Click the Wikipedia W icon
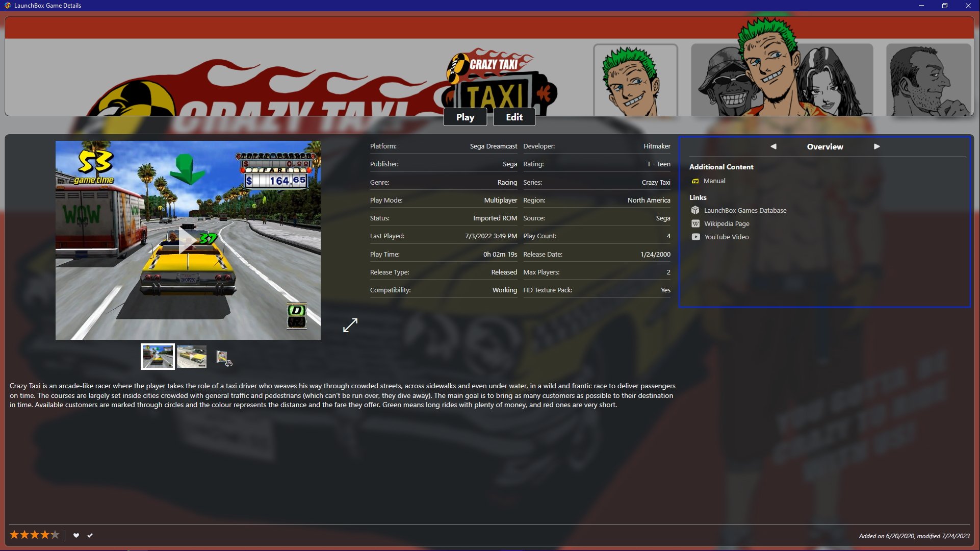980x551 pixels. tap(695, 223)
